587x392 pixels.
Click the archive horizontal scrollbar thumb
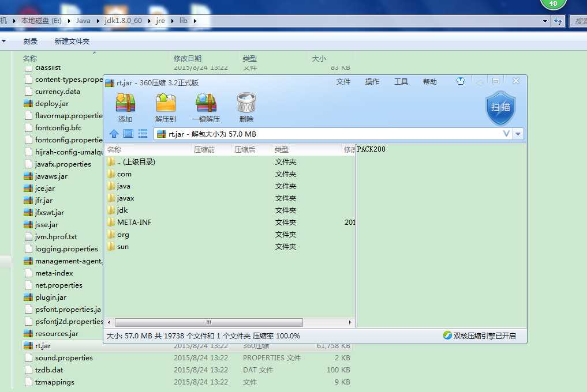pyautogui.click(x=208, y=322)
